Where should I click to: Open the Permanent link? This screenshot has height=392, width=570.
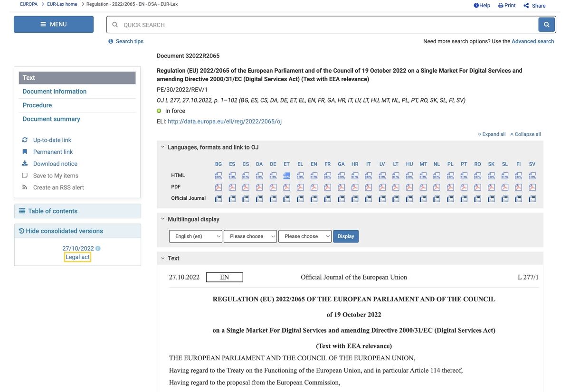(53, 152)
